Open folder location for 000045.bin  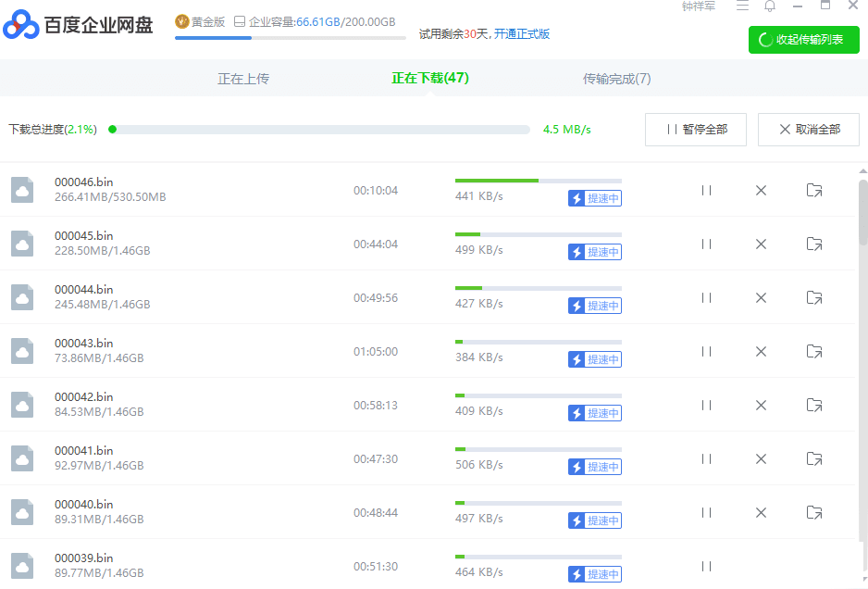(814, 244)
